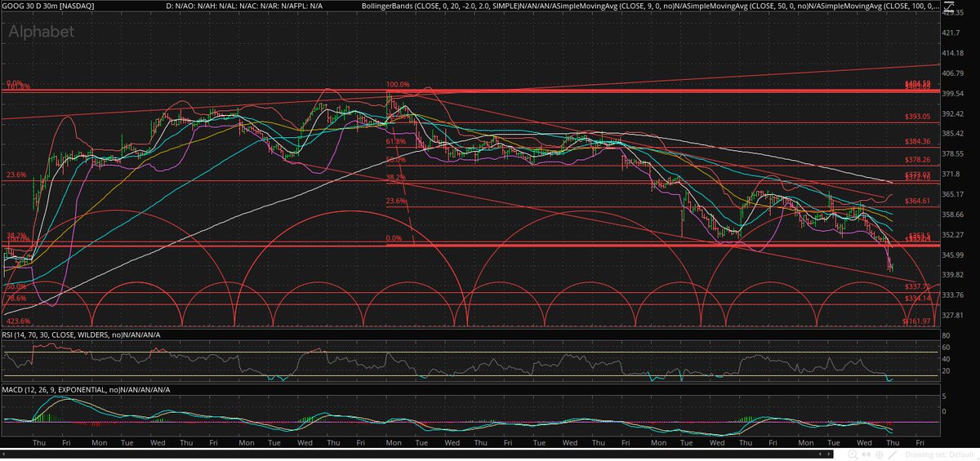The width and height of the screenshot is (980, 461).
Task: Select the $334.14 price level label
Action: click(918, 299)
